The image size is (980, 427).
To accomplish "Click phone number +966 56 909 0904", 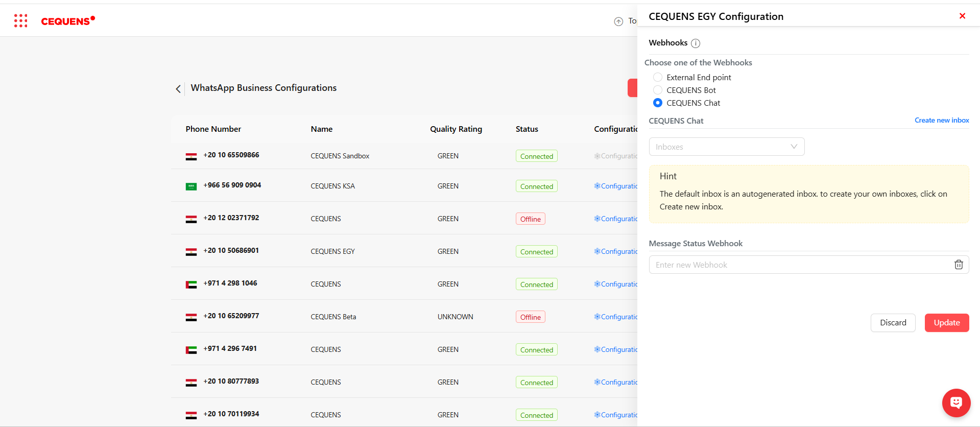I will point(232,185).
